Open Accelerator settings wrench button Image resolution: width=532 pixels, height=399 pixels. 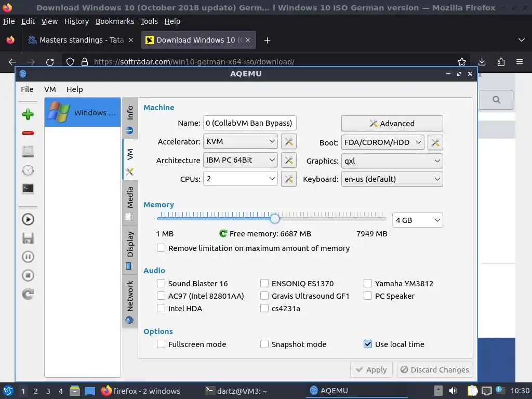click(x=289, y=141)
